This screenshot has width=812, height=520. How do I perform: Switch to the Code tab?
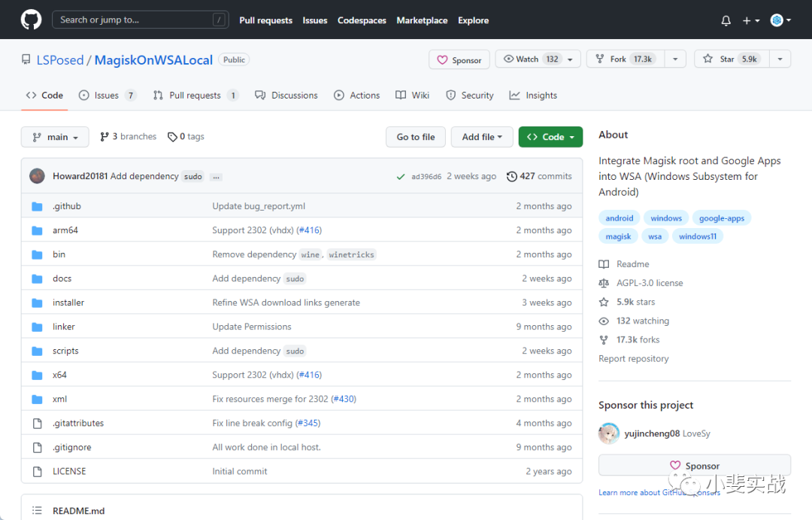pos(44,96)
